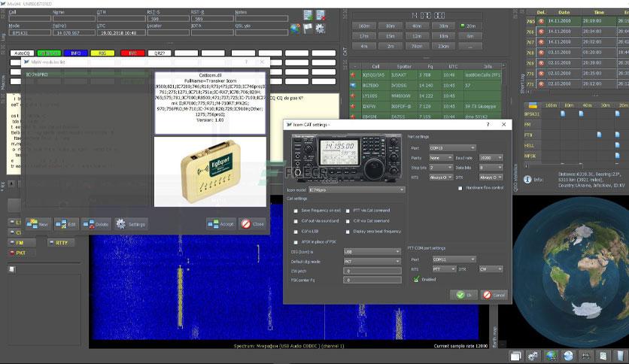Select the 160m band button
This screenshot has width=629, height=364.
[364, 26]
